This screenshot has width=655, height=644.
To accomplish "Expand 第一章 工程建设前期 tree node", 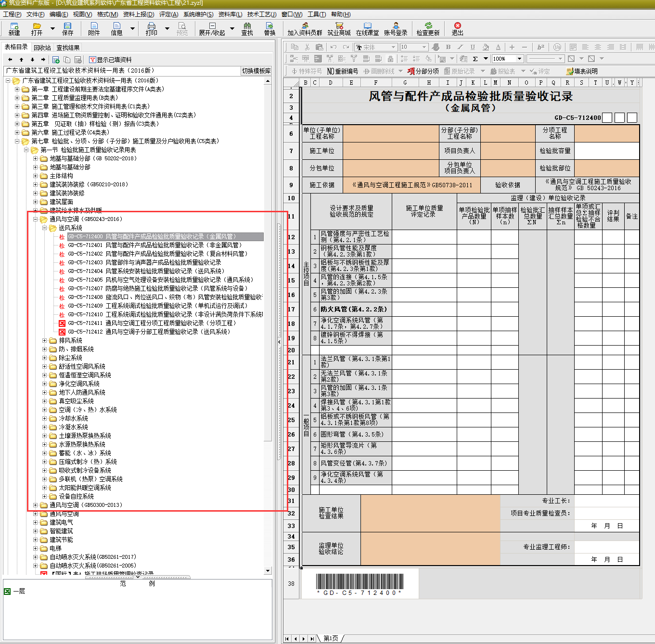I will pos(17,90).
